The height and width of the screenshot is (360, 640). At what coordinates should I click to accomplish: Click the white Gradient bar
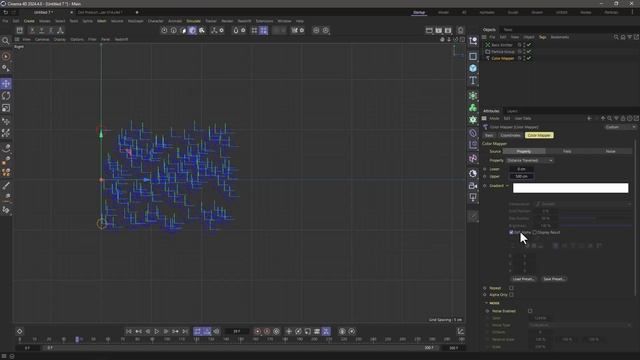[570, 188]
